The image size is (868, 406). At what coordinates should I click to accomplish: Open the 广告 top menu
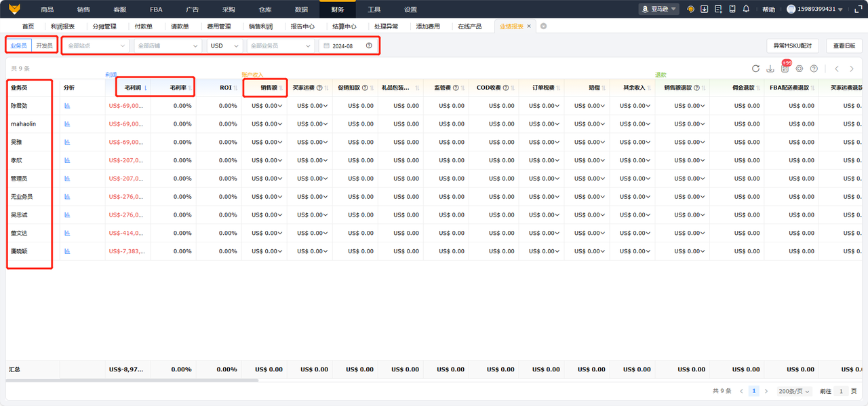click(192, 10)
